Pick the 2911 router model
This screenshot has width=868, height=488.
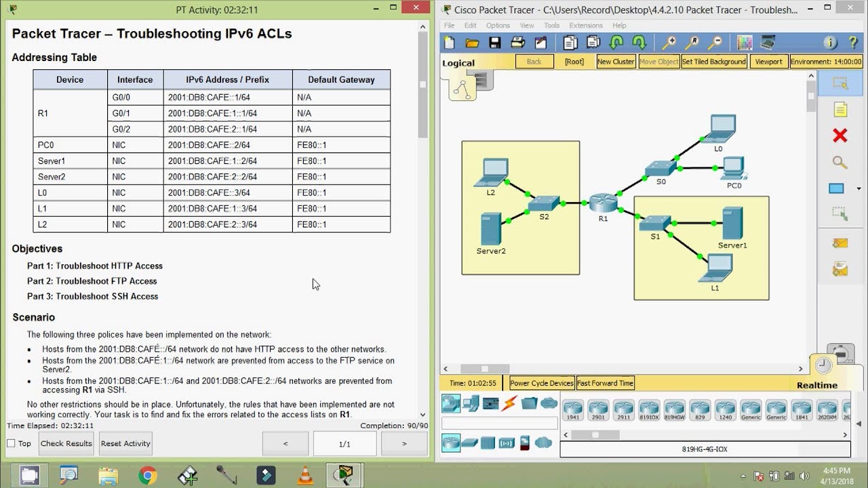pos(624,410)
